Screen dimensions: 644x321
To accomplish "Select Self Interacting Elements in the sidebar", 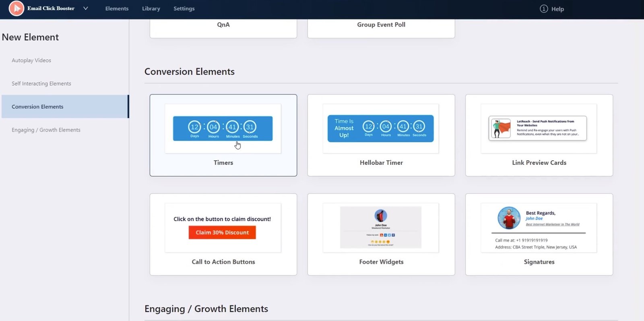I will pyautogui.click(x=41, y=83).
